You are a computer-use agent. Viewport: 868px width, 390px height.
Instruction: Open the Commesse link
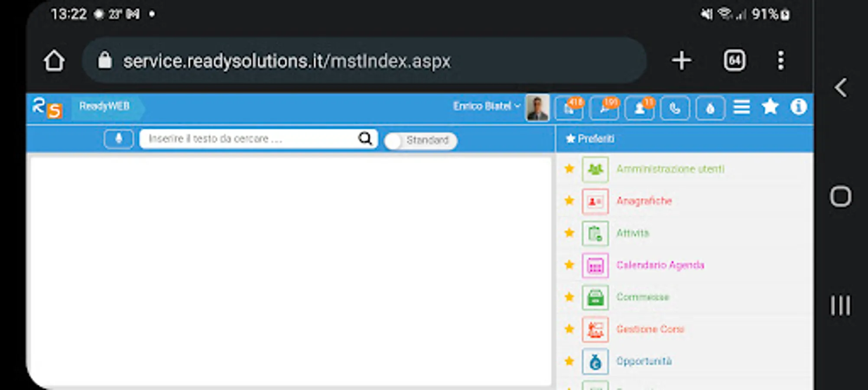643,297
